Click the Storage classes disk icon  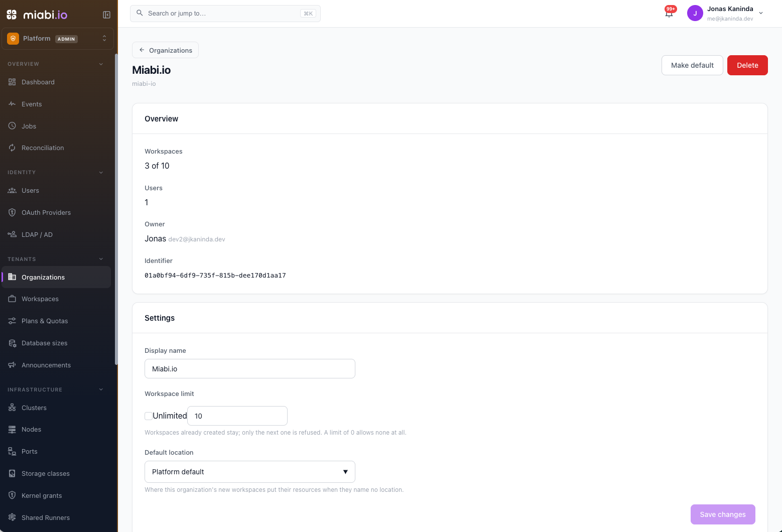(12, 473)
